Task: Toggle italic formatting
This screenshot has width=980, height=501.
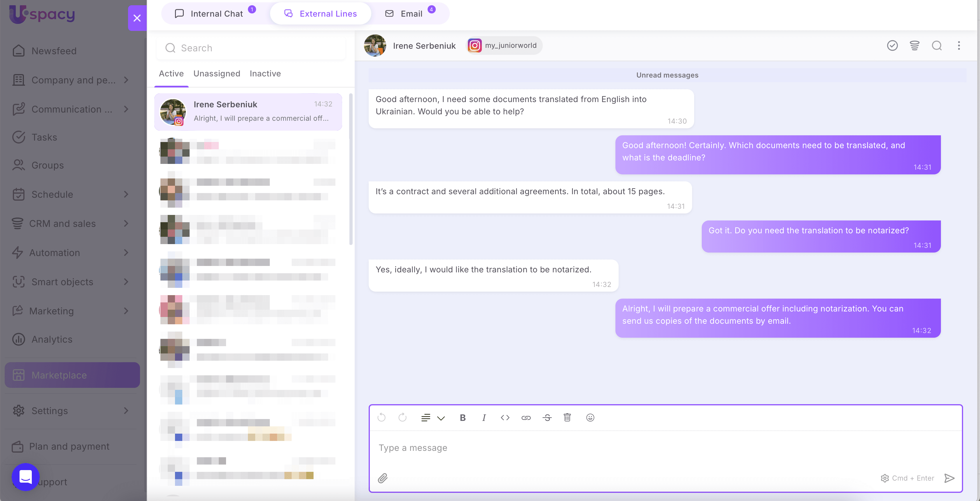Action: (x=484, y=417)
